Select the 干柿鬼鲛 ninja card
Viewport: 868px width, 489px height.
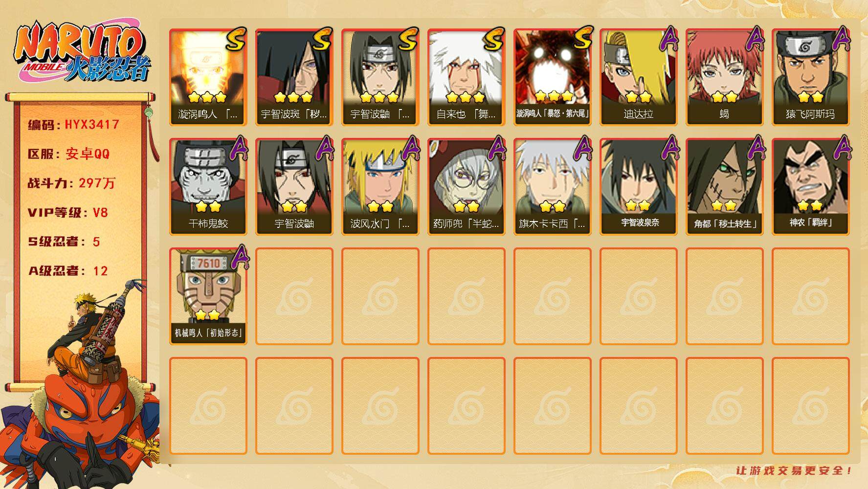pos(208,187)
